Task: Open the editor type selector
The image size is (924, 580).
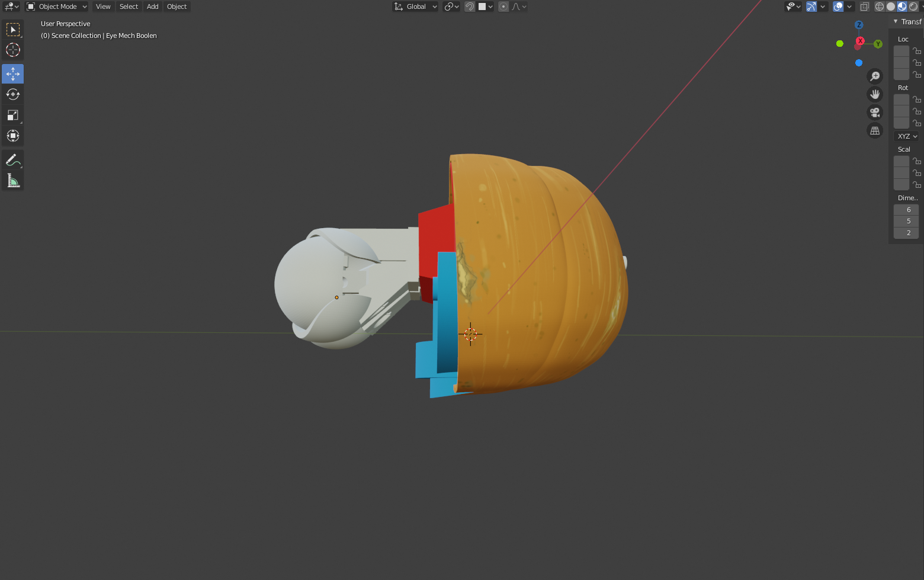Action: click(12, 7)
